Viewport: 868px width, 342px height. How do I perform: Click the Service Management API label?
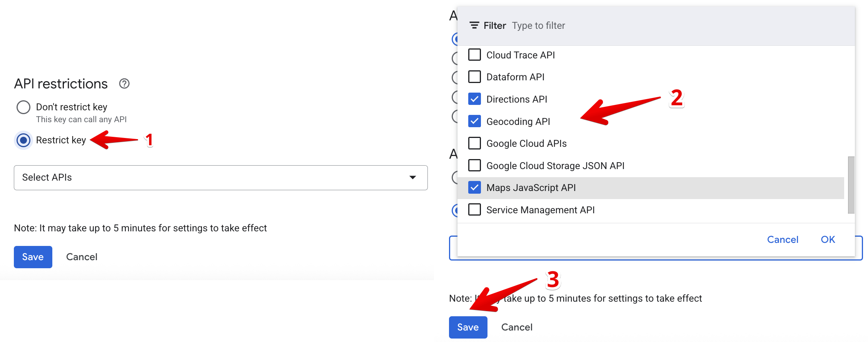pos(541,210)
